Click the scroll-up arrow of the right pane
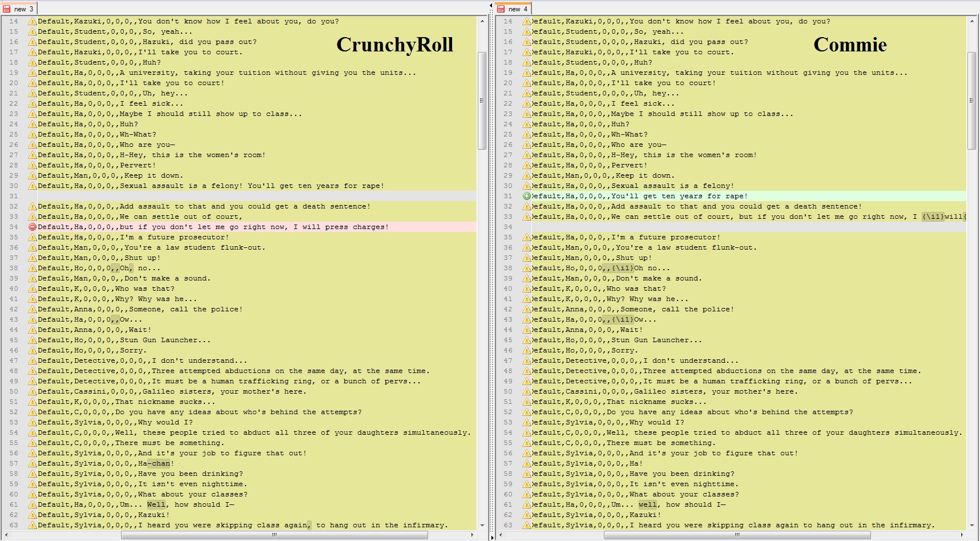980x541 pixels. (972, 21)
